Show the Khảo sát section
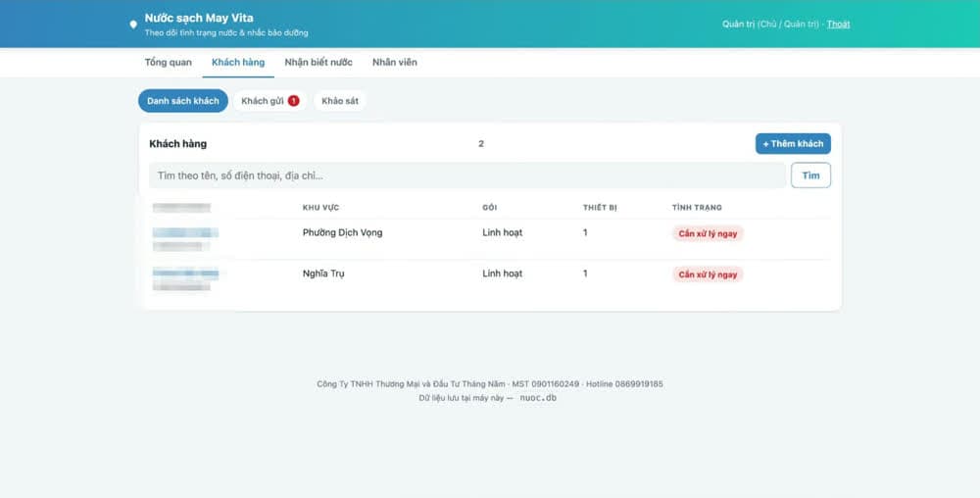This screenshot has height=498, width=980. [340, 101]
